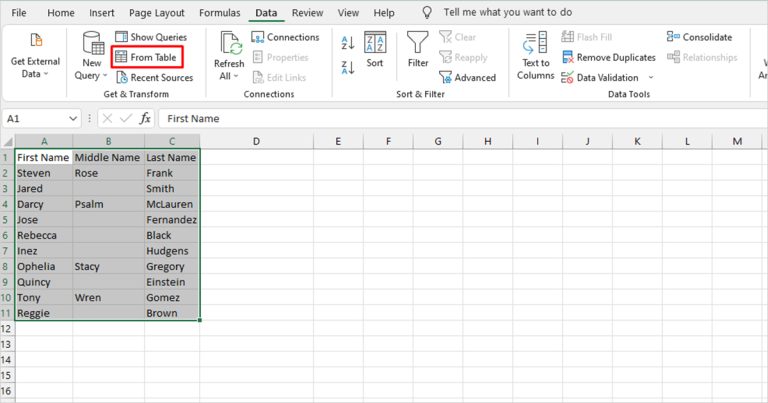The height and width of the screenshot is (403, 768).
Task: Click the cell containing Fernandez
Action: tap(172, 220)
